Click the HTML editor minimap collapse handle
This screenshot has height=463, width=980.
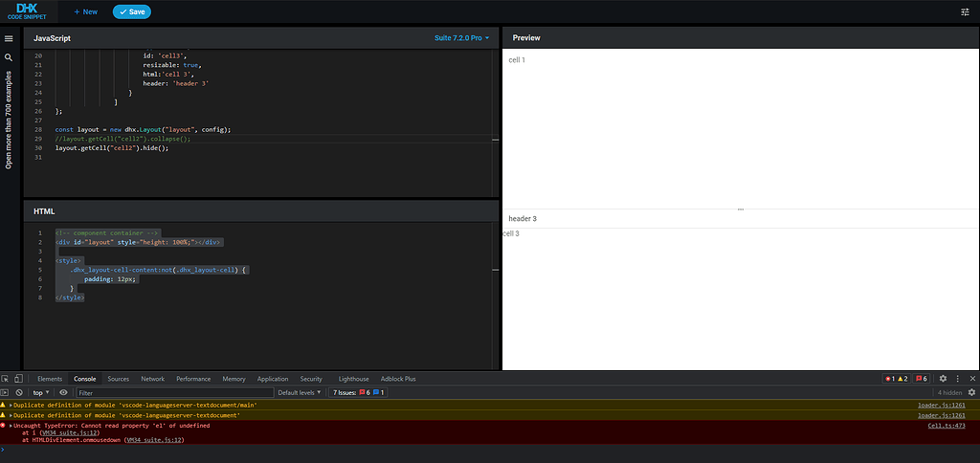(496, 270)
